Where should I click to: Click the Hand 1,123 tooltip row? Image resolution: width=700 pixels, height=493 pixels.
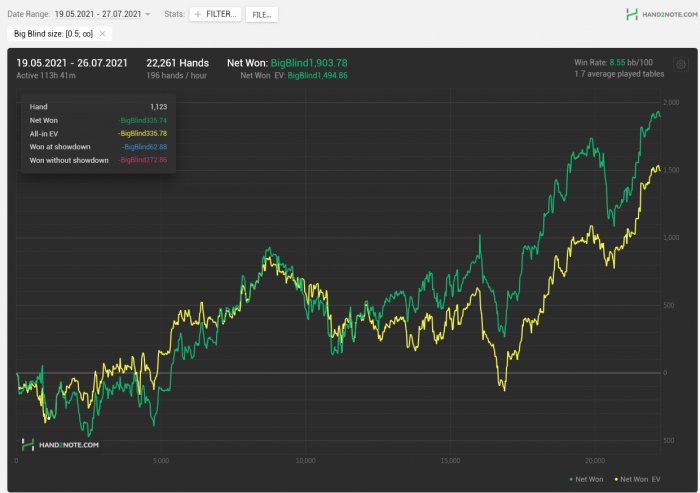pos(98,107)
